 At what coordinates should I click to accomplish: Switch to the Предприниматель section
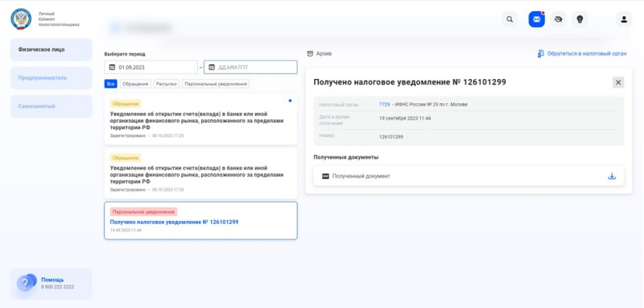(51, 77)
